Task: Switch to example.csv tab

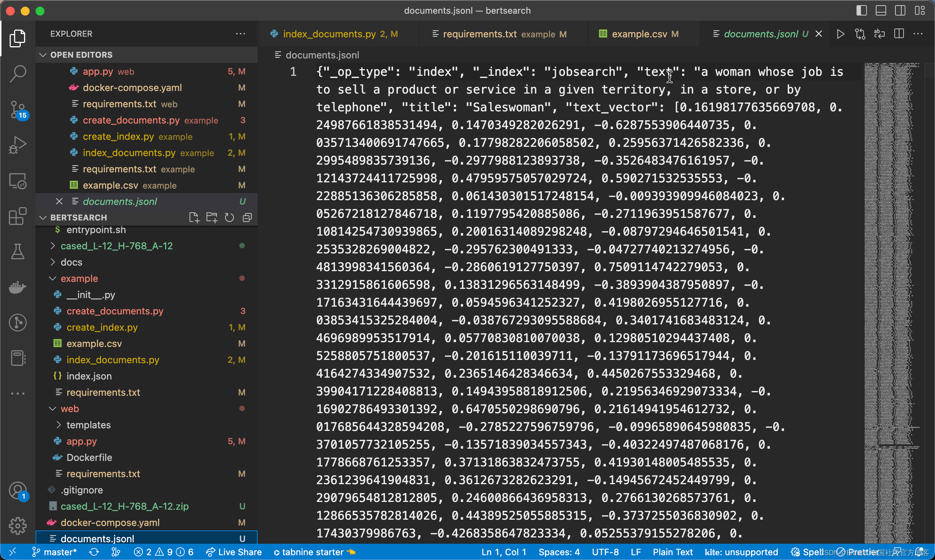Action: click(x=639, y=34)
